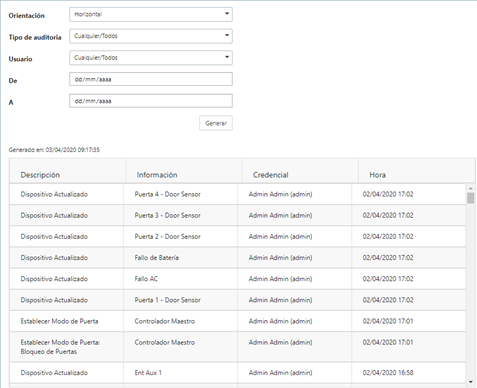Image resolution: width=477 pixels, height=388 pixels.
Task: Click the A date input field
Action: tap(151, 101)
